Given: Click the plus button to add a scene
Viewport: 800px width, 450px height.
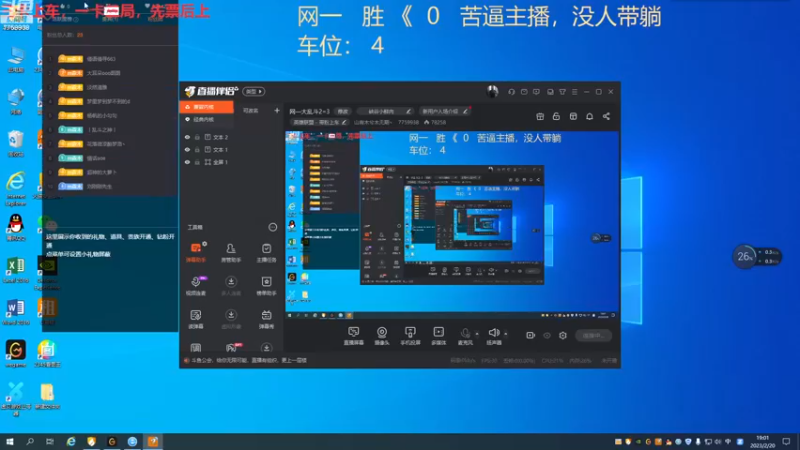Looking at the screenshot, I should [x=277, y=110].
